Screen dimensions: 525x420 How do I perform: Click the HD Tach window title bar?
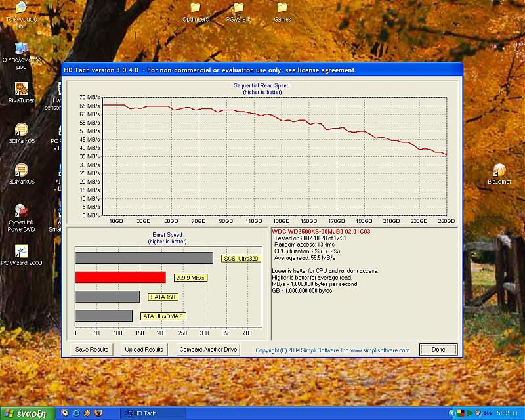pos(262,70)
